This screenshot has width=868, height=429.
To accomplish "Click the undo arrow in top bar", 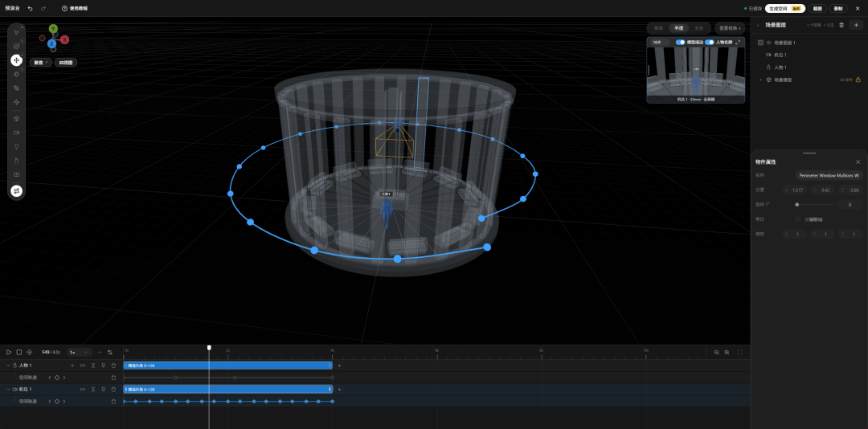I will click(x=30, y=8).
